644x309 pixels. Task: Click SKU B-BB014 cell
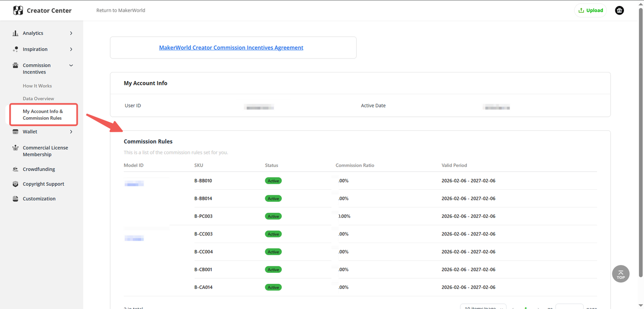[x=203, y=198]
